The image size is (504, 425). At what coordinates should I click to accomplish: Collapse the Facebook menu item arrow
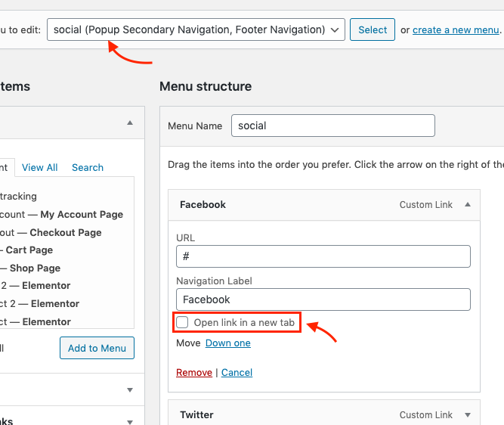(468, 204)
